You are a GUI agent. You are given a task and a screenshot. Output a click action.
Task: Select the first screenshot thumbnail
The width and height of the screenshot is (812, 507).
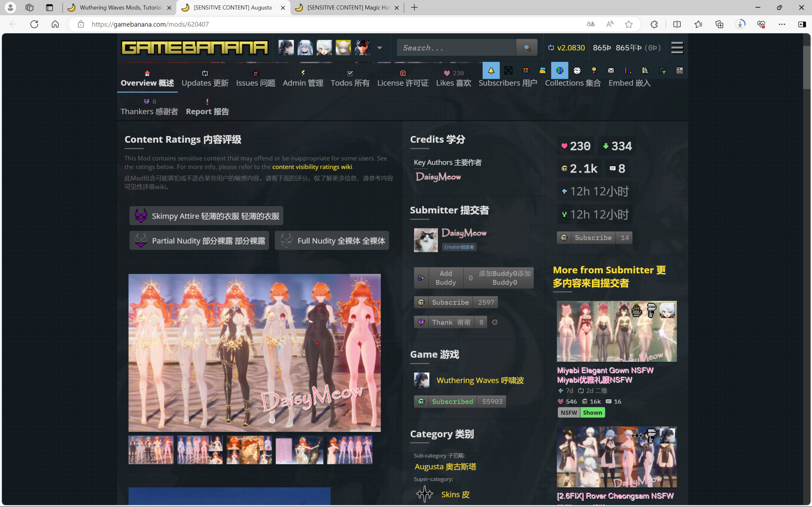pos(151,450)
